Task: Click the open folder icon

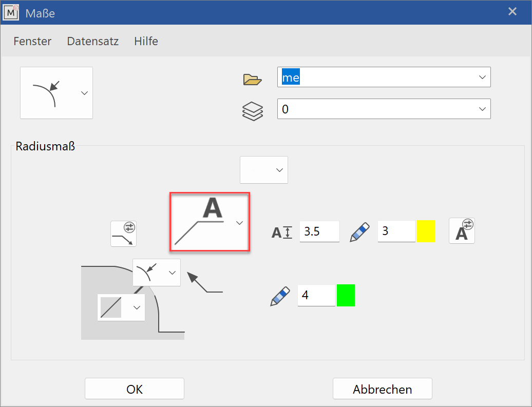Action: coord(252,79)
